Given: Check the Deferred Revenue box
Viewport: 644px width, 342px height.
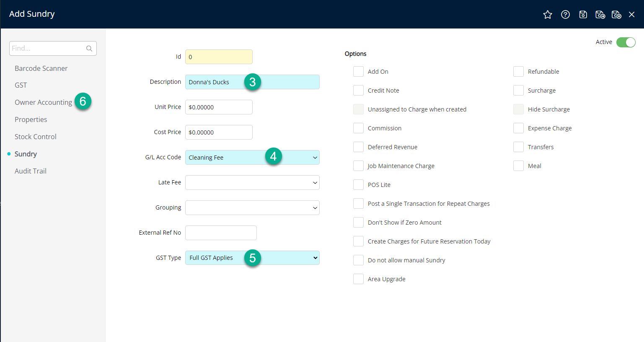Looking at the screenshot, I should (x=358, y=147).
